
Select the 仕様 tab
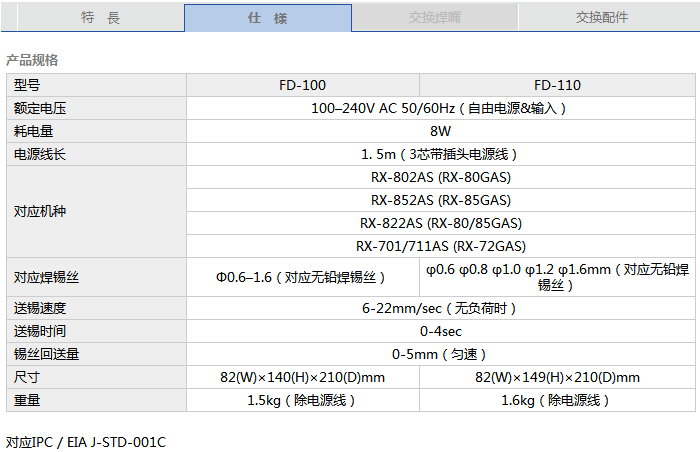(268, 18)
